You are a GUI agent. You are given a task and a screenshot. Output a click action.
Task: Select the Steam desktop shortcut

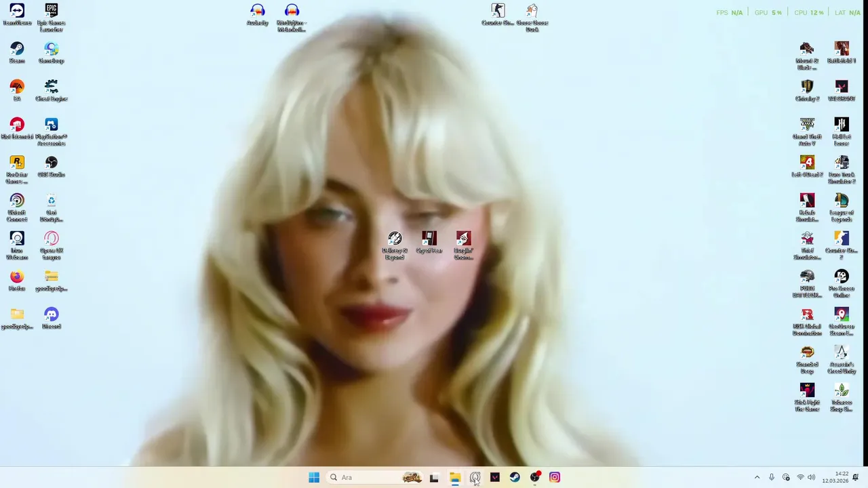pyautogui.click(x=17, y=53)
